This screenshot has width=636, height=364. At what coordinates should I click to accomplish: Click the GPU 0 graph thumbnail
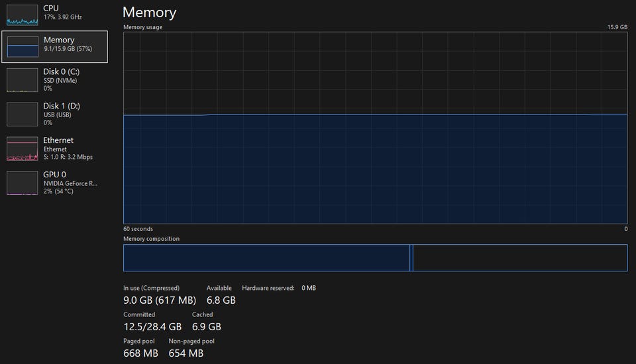[x=23, y=183]
